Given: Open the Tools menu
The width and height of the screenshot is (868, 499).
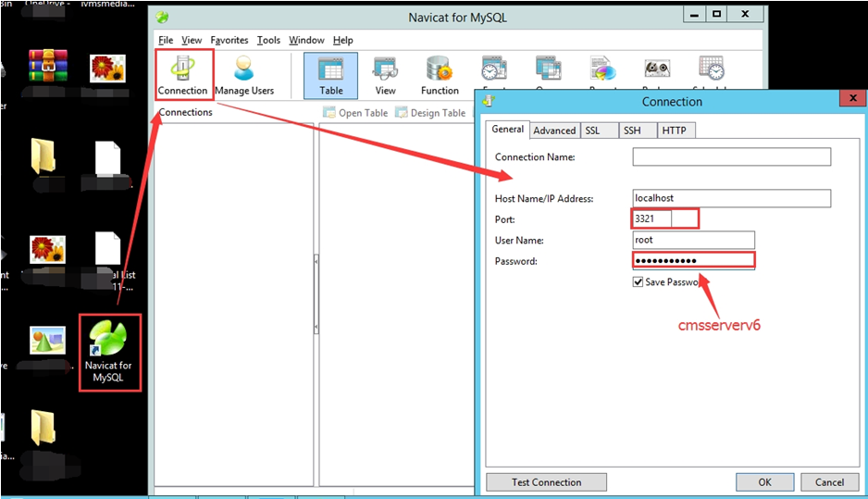Looking at the screenshot, I should pyautogui.click(x=268, y=40).
